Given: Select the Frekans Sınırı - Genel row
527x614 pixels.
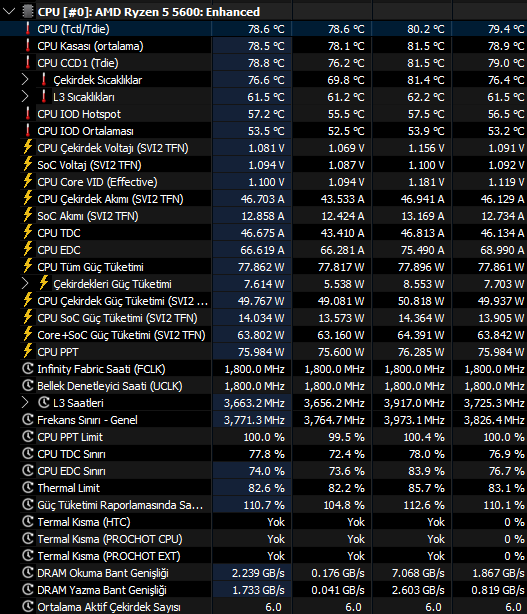Looking at the screenshot, I should pyautogui.click(x=264, y=420).
